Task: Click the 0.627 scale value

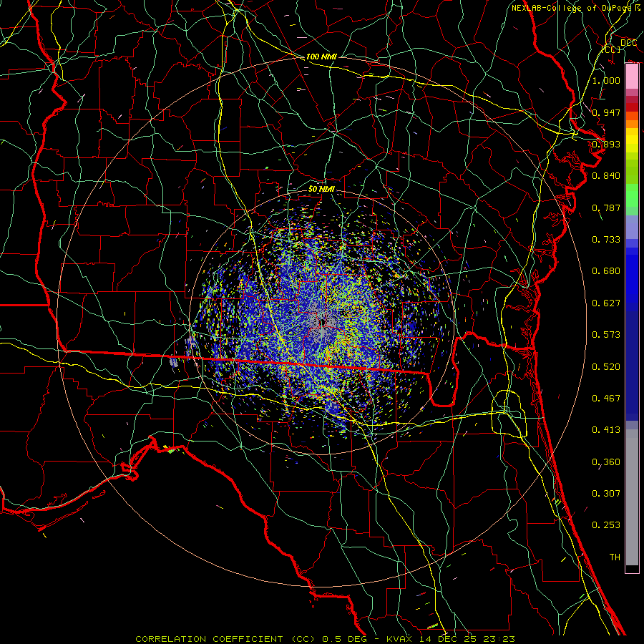Action: pyautogui.click(x=606, y=303)
